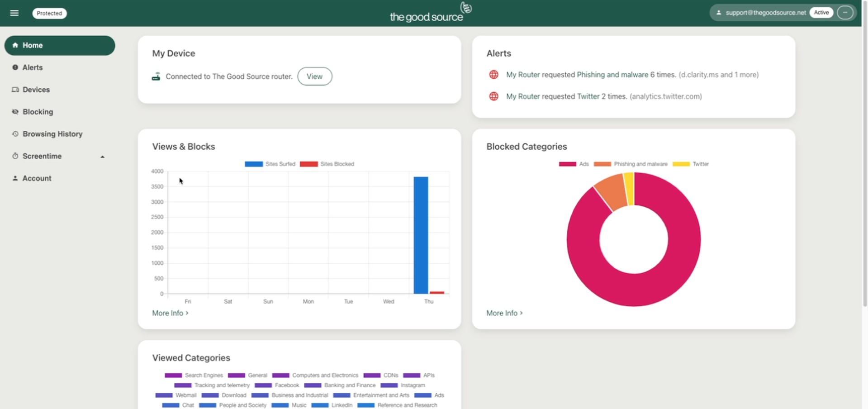
Task: Click the Active status badge
Action: tap(821, 13)
